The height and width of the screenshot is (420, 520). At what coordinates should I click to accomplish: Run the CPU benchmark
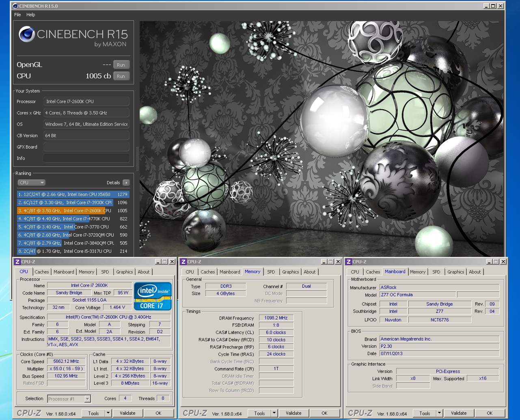121,76
